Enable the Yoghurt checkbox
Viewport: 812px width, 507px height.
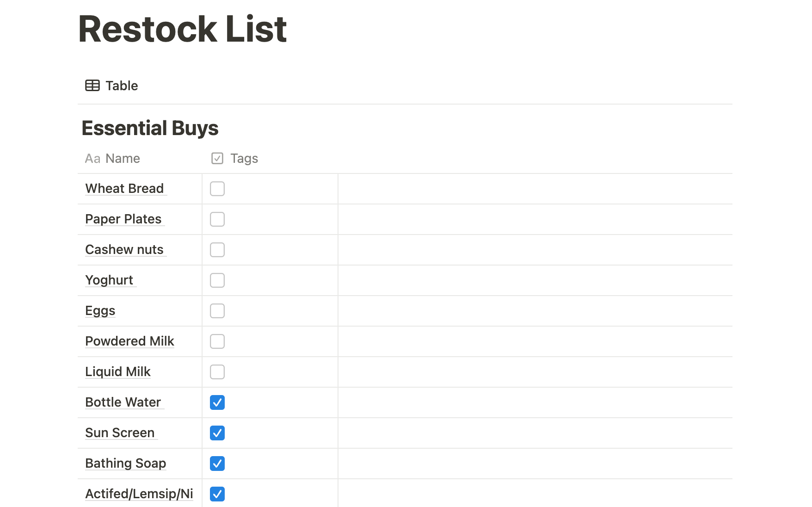pos(217,280)
